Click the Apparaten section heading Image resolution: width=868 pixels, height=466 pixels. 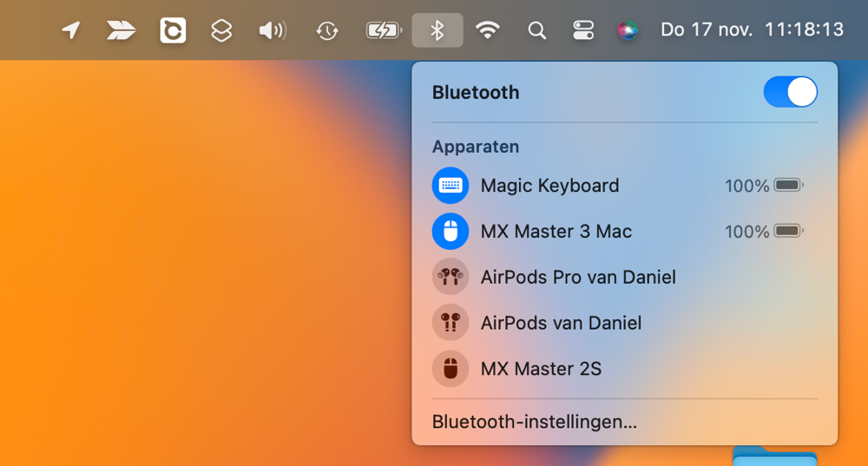(476, 147)
